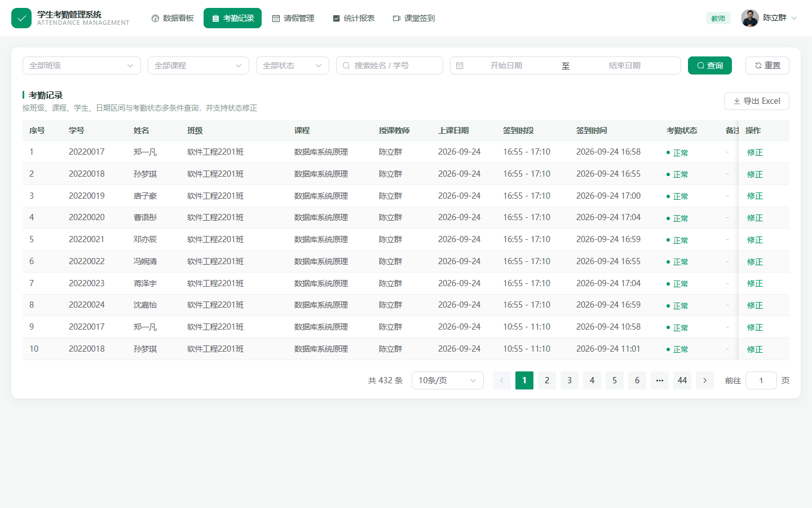Open the 全部课程 course dropdown

[198, 65]
